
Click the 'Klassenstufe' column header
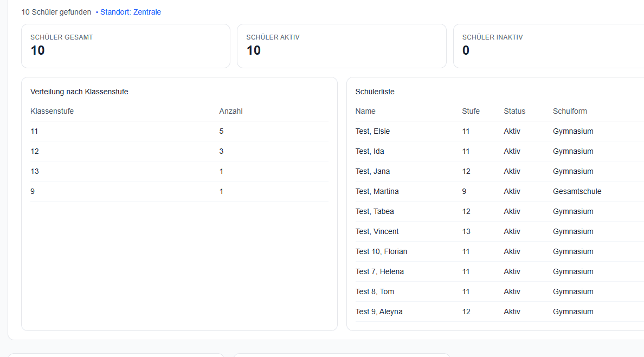click(52, 111)
